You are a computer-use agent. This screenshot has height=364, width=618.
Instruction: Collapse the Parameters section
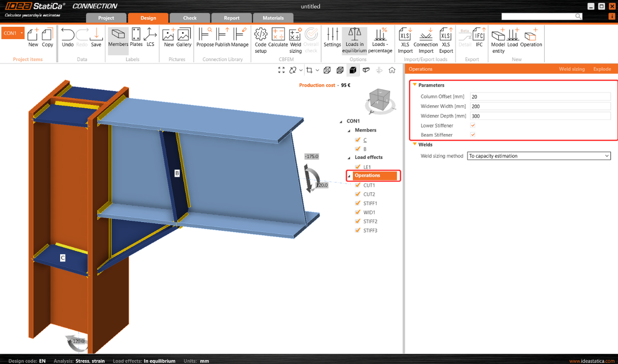(414, 85)
